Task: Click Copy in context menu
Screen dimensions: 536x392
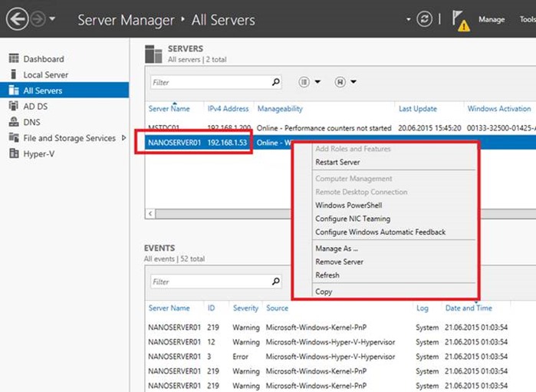Action: 324,292
